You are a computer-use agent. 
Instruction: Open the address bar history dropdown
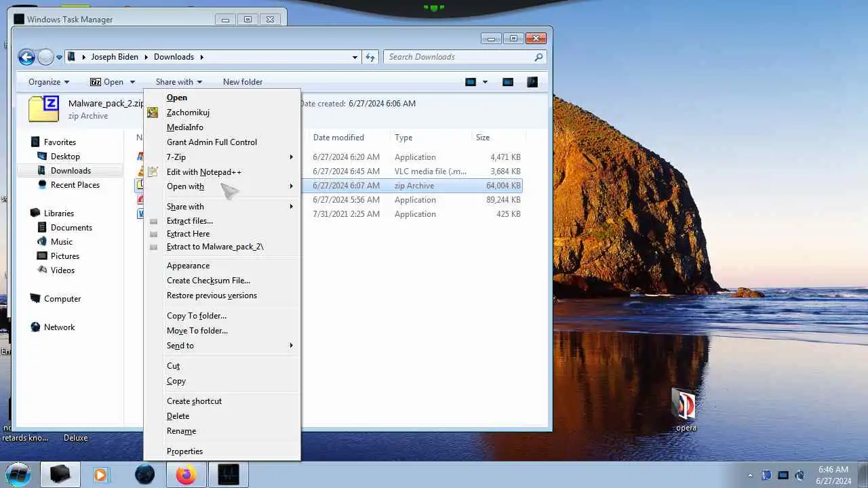[x=355, y=57]
